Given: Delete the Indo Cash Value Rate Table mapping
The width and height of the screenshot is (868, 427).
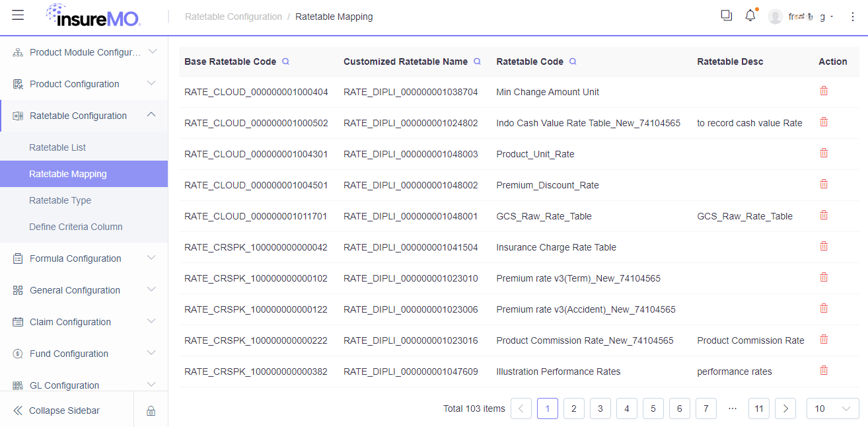Looking at the screenshot, I should (824, 122).
